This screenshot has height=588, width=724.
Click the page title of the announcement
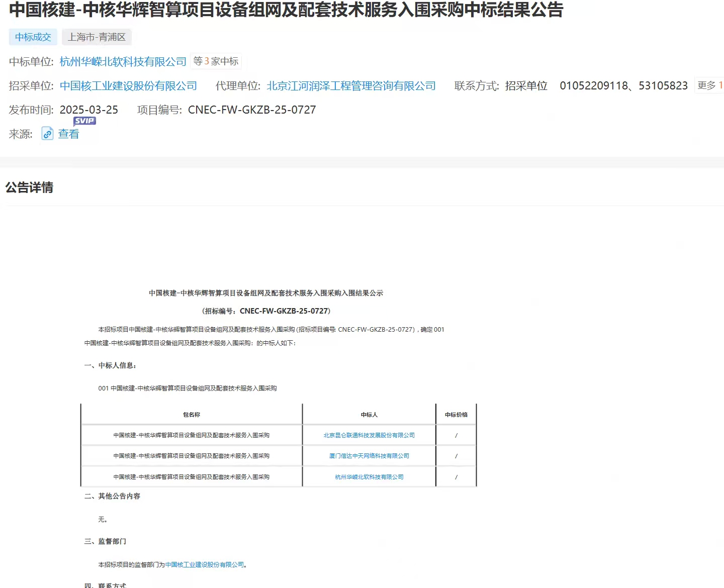tap(286, 10)
